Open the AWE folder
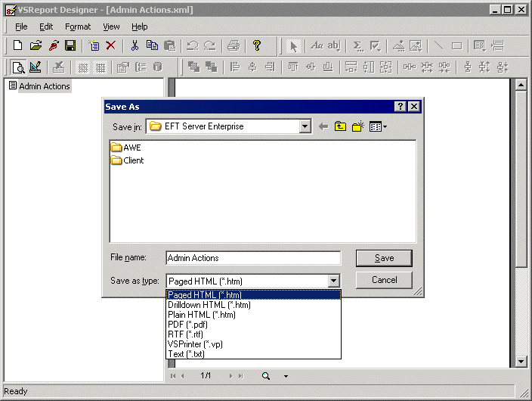Image resolution: width=532 pixels, height=401 pixels. coord(131,148)
